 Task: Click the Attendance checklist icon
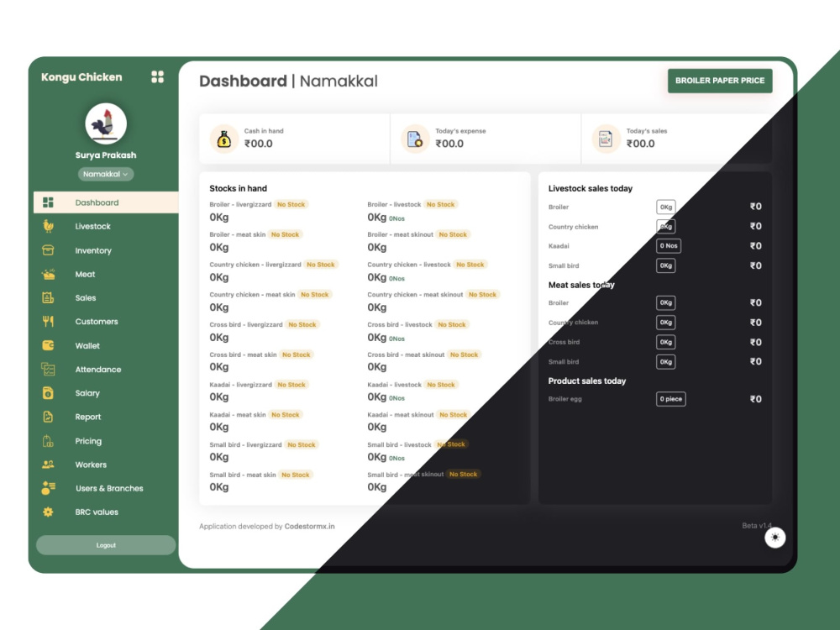[x=48, y=369]
